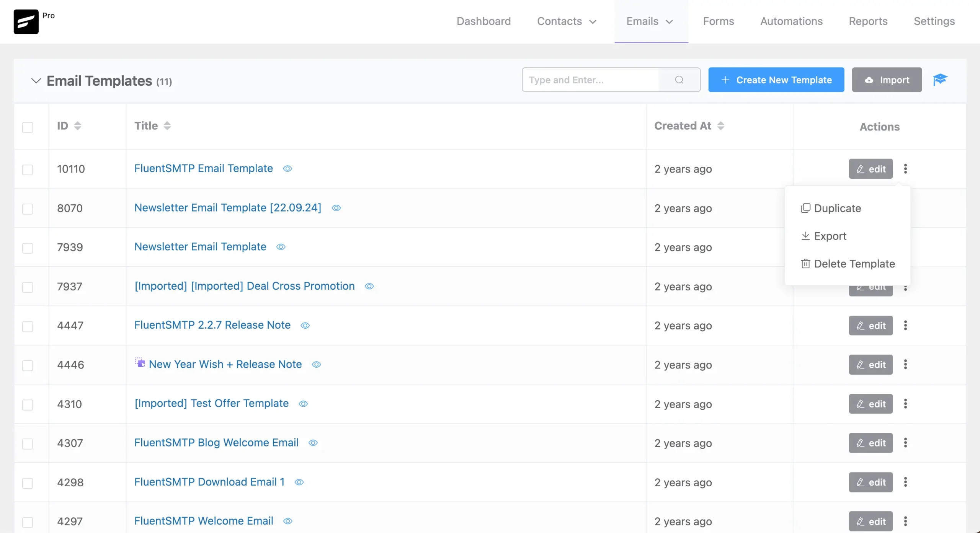This screenshot has width=980, height=533.
Task: Edit the FluentSMTP Email Template row
Action: click(871, 169)
